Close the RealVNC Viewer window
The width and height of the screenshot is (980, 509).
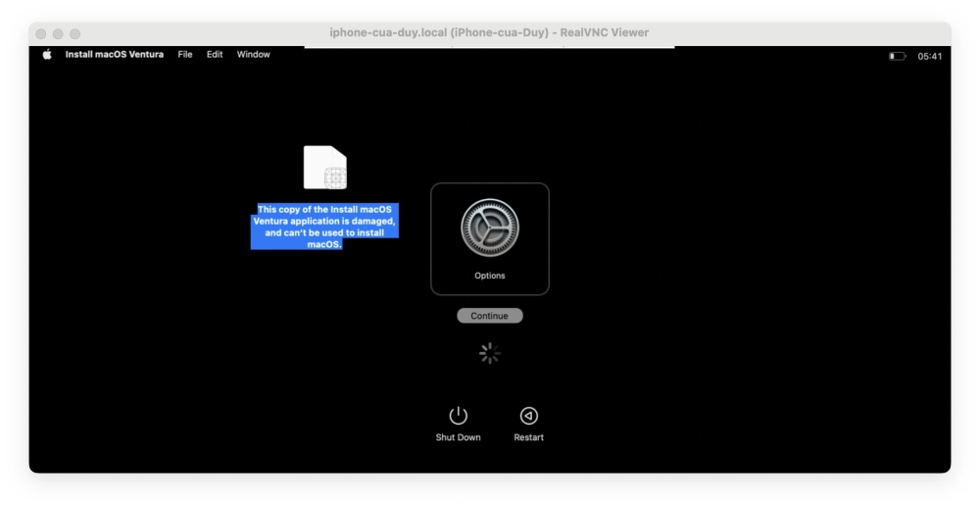(x=42, y=33)
